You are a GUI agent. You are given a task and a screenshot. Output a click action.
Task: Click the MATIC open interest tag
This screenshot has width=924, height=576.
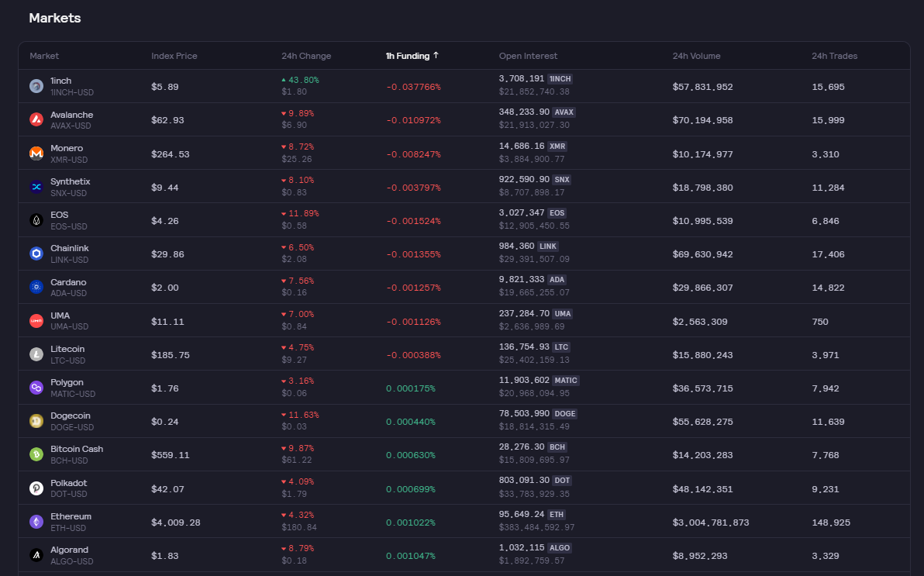pyautogui.click(x=566, y=381)
